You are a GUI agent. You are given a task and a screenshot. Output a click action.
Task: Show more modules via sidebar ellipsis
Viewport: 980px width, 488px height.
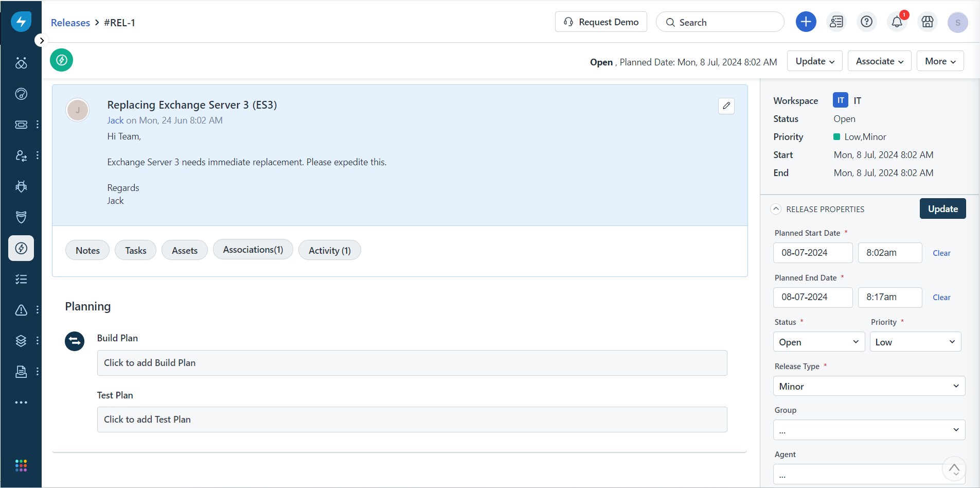[x=21, y=403]
